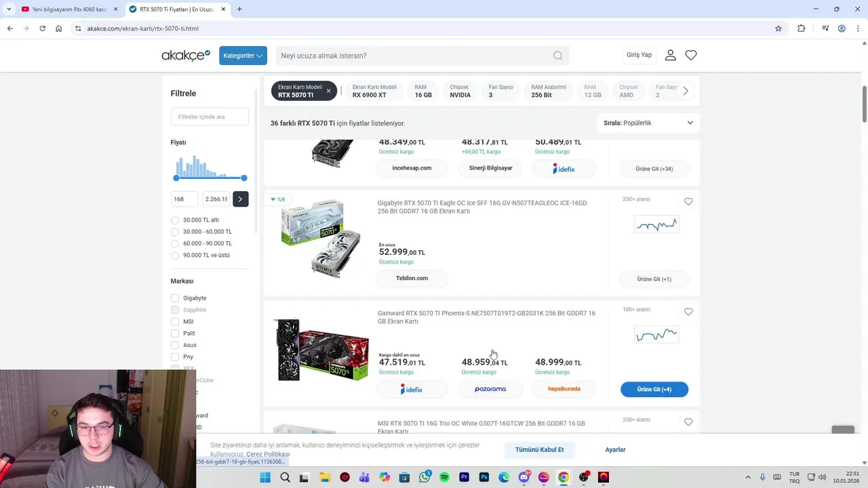Select the Fan Sayısı 3 filter chip
868x488 pixels.
click(x=500, y=91)
